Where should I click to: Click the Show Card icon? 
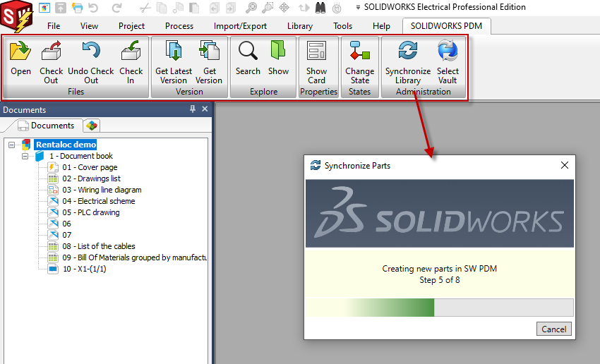click(x=316, y=51)
